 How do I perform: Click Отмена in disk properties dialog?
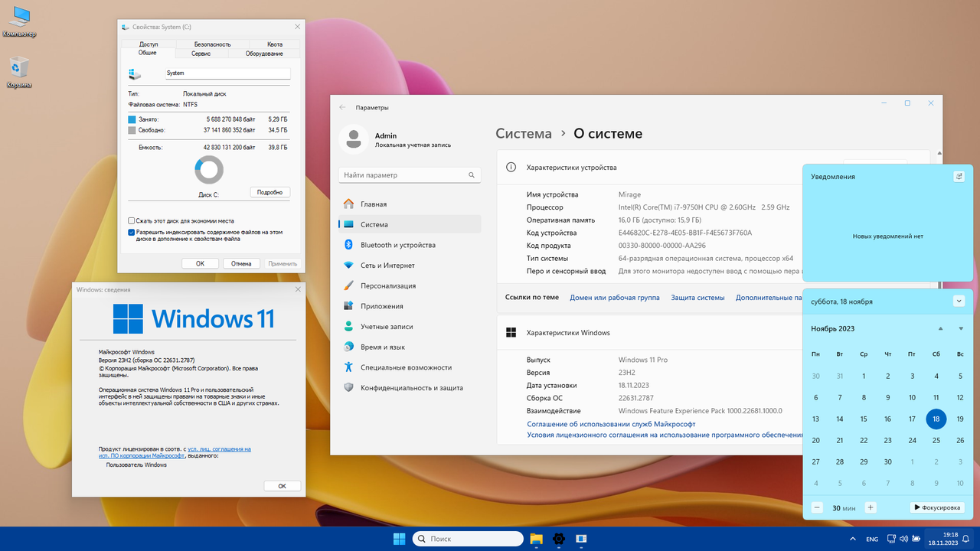tap(241, 263)
